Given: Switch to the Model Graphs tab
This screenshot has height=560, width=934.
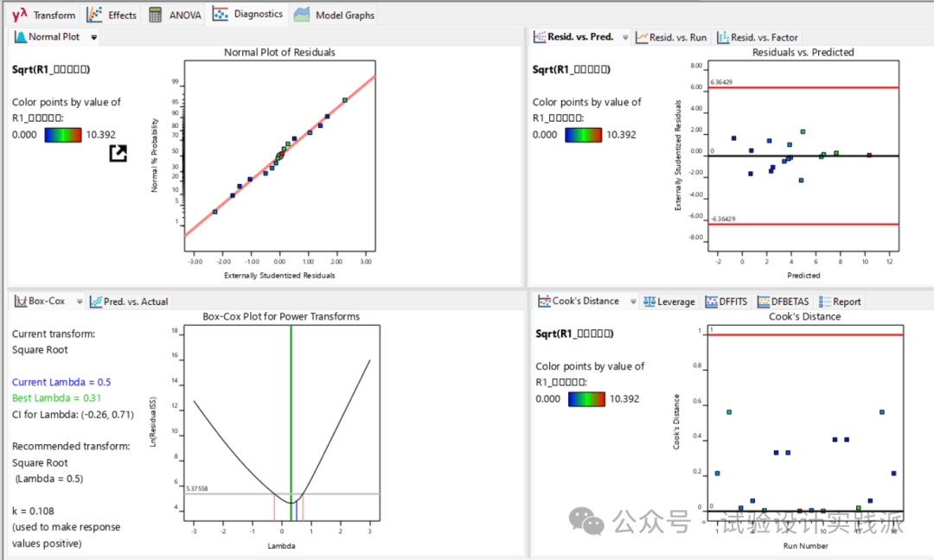Looking at the screenshot, I should coord(335,15).
